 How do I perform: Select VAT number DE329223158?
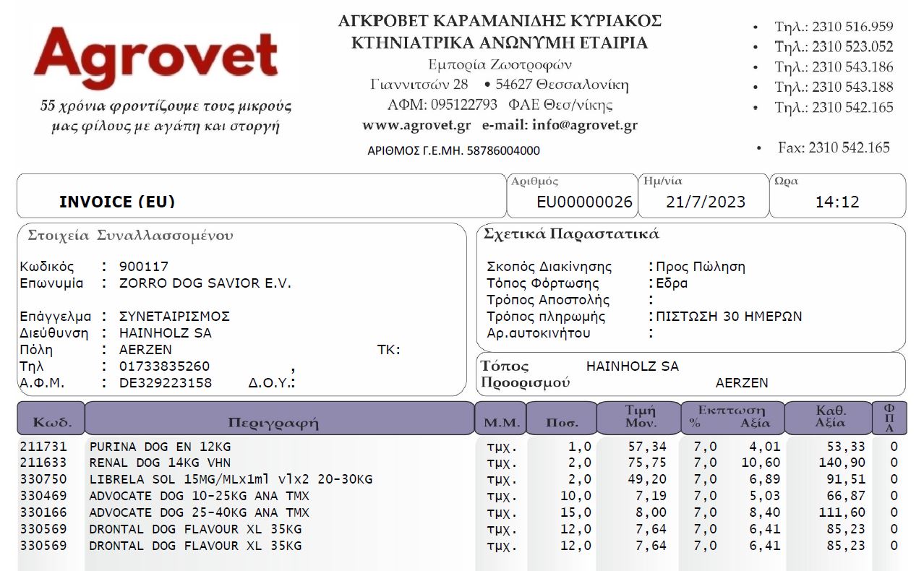[x=166, y=383]
